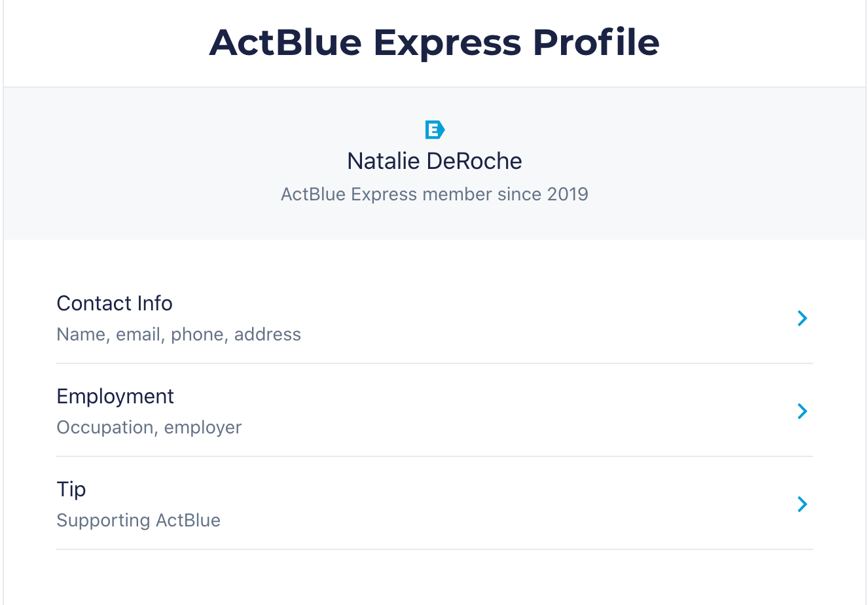Select the Employment section title
The width and height of the screenshot is (868, 605).
[115, 397]
